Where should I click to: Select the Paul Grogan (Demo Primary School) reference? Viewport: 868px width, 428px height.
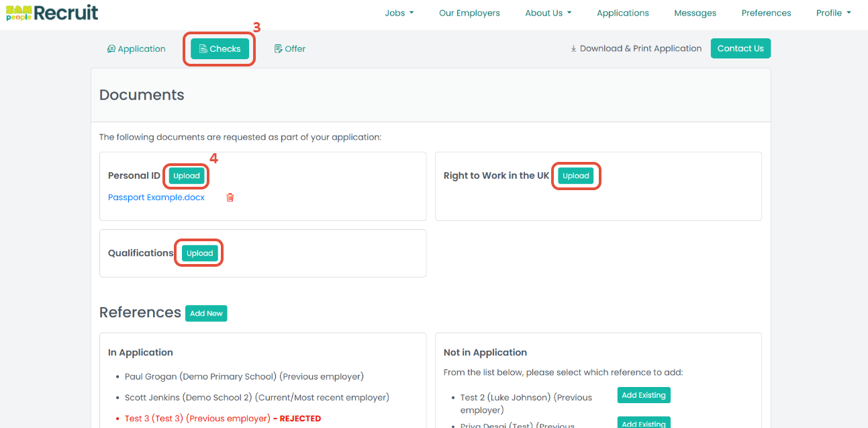pyautogui.click(x=244, y=376)
